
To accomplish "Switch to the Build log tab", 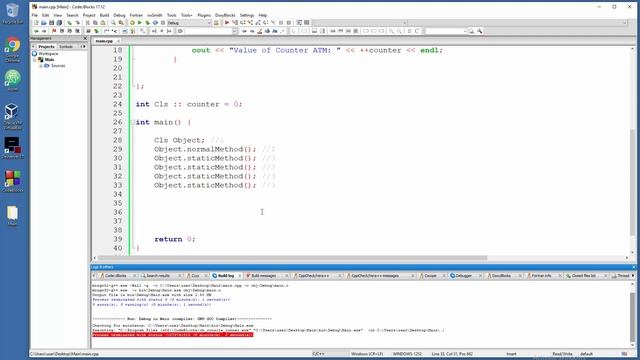I will (226, 276).
